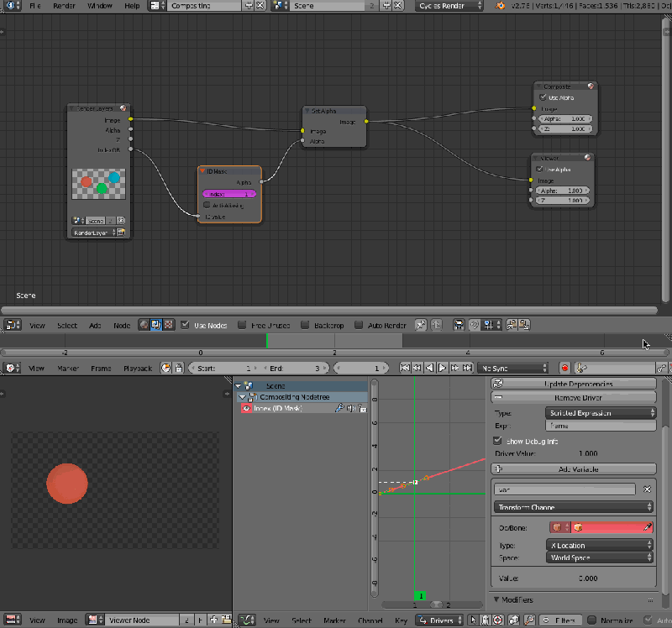Screen dimensions: 672x628
Task: Toggle snap in node editor header
Action: coord(474,325)
